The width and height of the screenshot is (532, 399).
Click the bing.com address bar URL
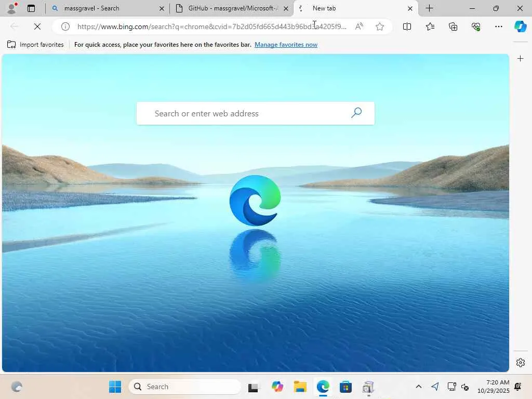click(212, 26)
